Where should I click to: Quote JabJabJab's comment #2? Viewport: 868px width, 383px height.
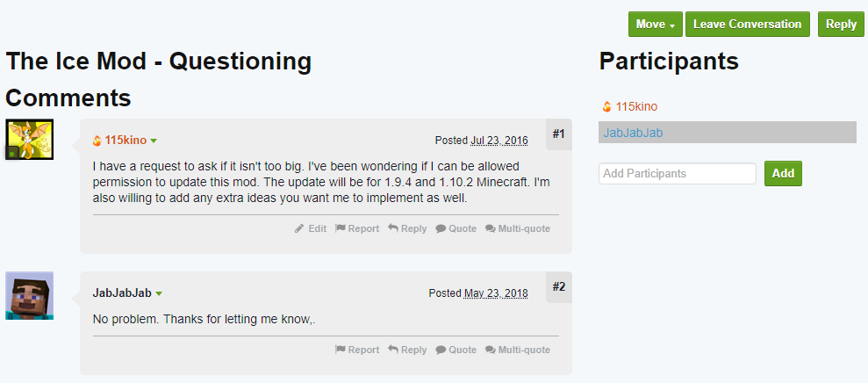pos(441,350)
